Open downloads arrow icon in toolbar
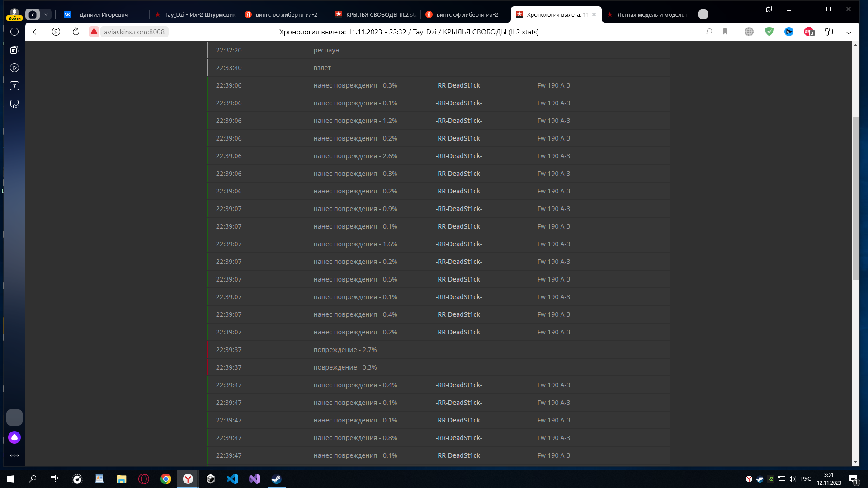The image size is (868, 488). (x=849, y=32)
